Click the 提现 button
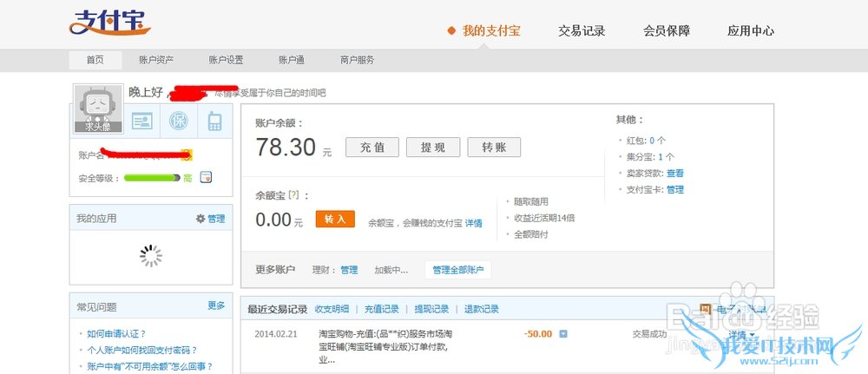This screenshot has height=374, width=868. pos(433,148)
